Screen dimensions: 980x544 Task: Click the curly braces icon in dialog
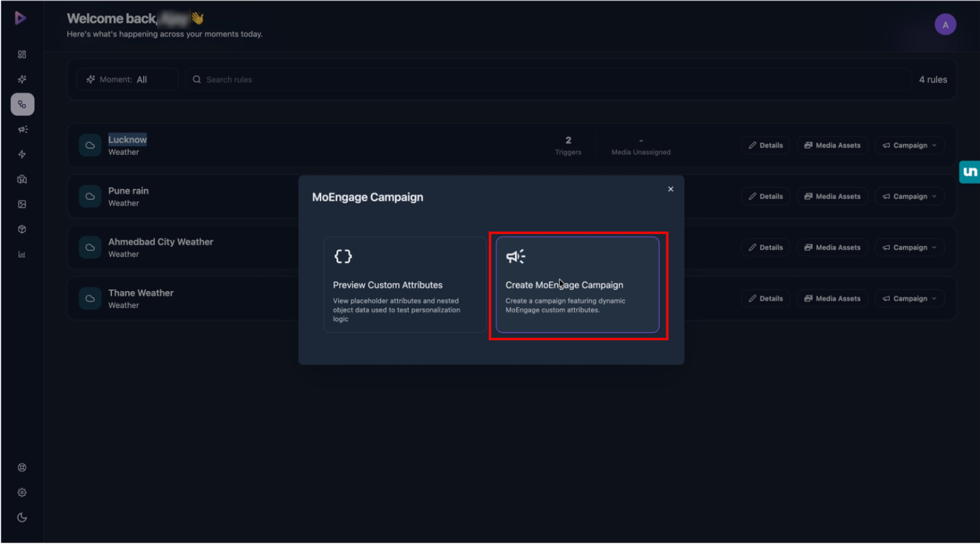tap(343, 256)
